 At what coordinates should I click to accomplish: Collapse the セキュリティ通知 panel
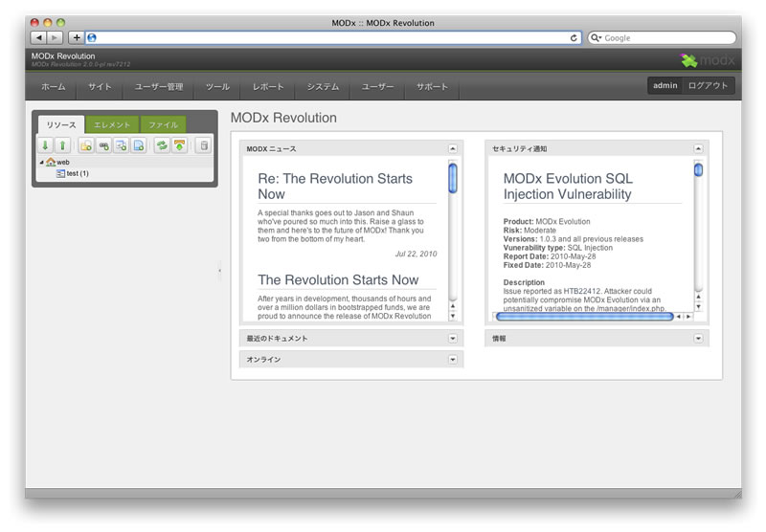click(x=698, y=148)
